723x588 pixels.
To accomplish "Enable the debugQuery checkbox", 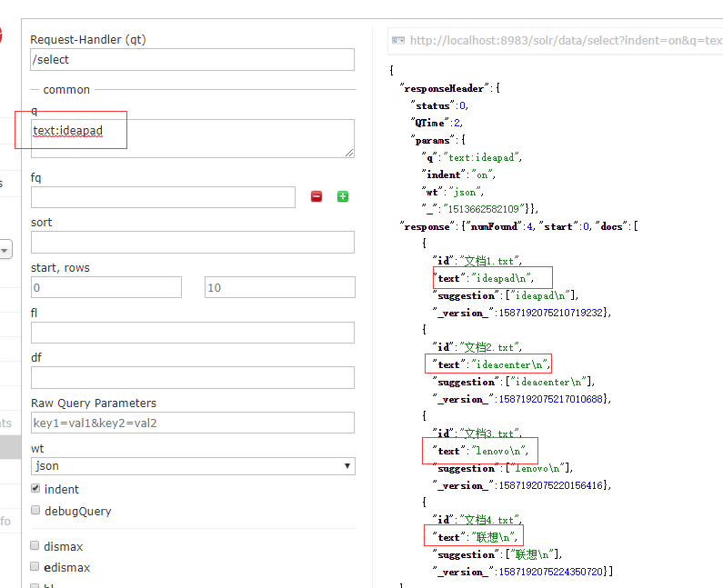I will [x=35, y=510].
